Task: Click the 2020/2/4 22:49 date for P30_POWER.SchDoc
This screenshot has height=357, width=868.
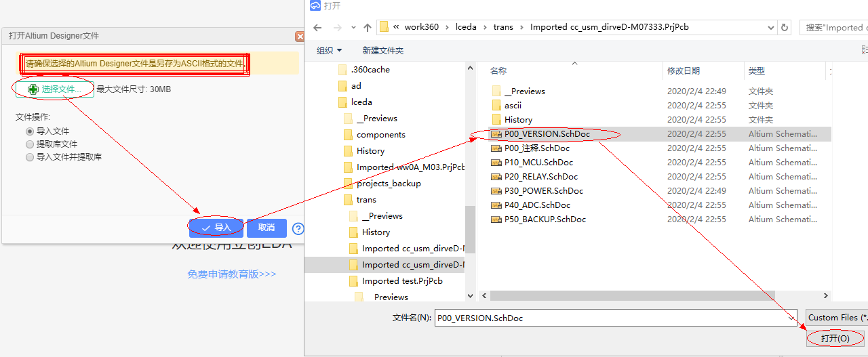Action: point(696,190)
